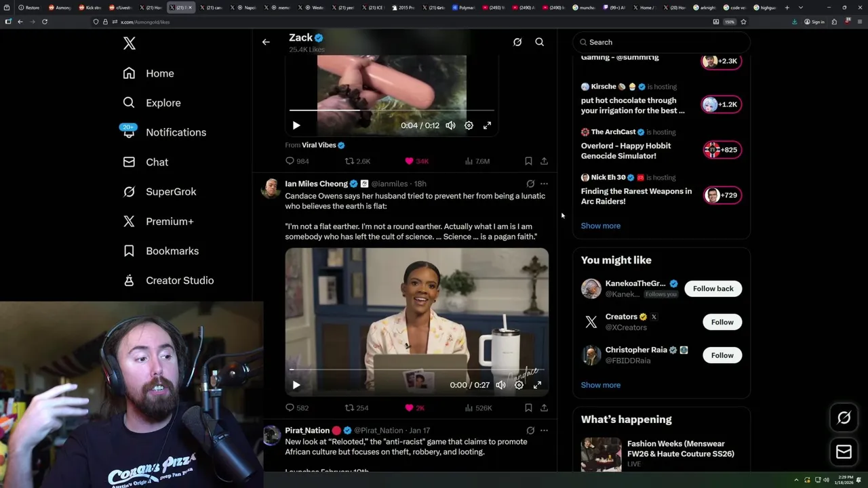Click browser Sign in button
This screenshot has height=488, width=868.
[x=814, y=22]
